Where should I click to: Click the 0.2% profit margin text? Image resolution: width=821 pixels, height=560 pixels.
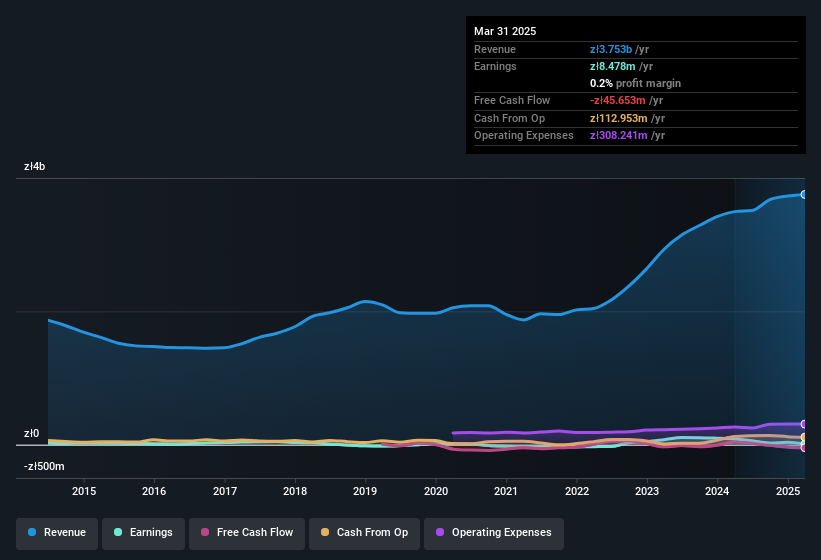point(635,83)
